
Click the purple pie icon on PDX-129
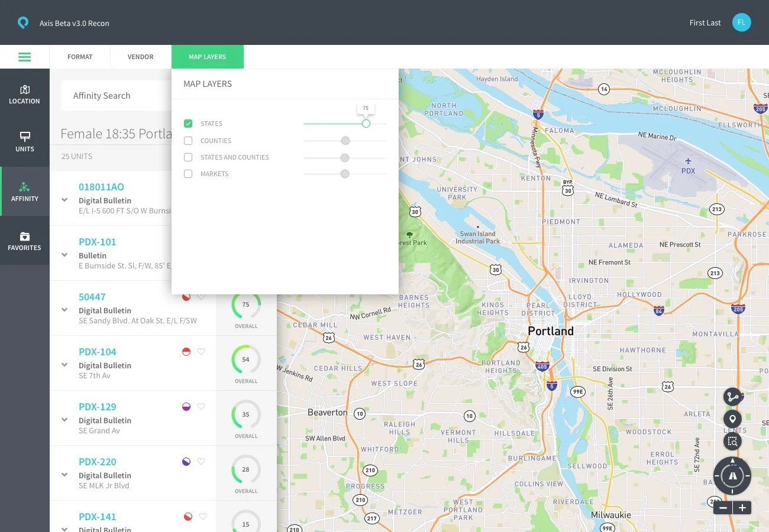tap(186, 407)
